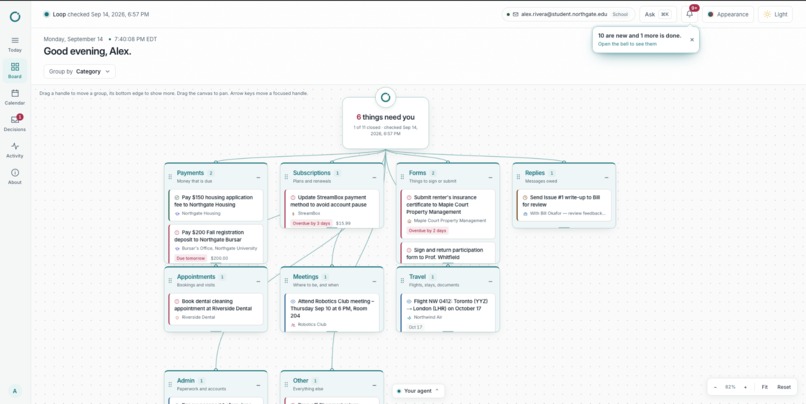
Task: Toggle status circle on Pay $150 housing fee
Action: tap(177, 197)
